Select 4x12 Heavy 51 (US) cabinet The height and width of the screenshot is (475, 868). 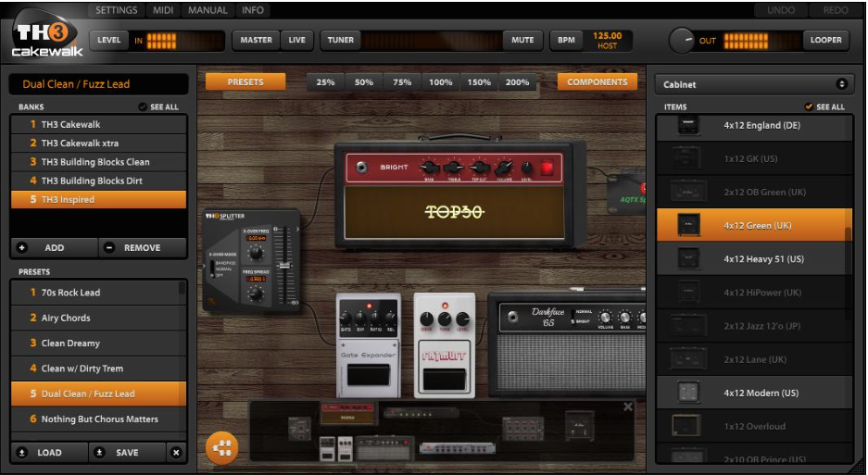pyautogui.click(x=751, y=258)
